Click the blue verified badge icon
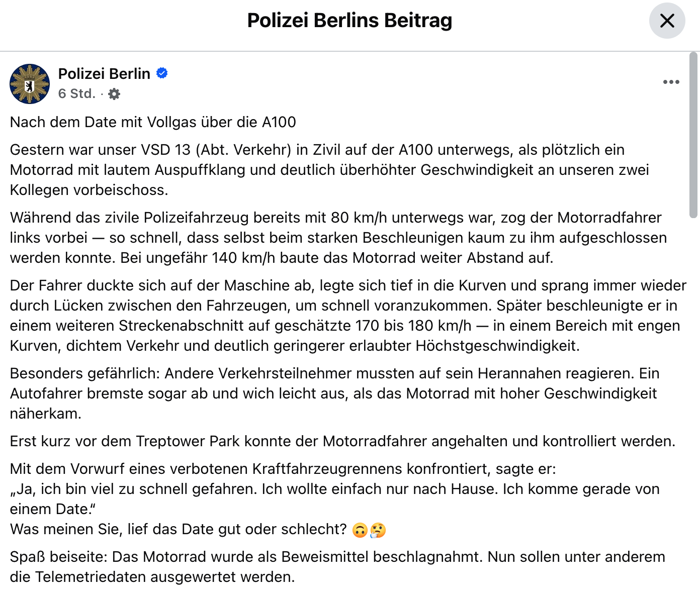The width and height of the screenshot is (700, 597). coord(162,73)
